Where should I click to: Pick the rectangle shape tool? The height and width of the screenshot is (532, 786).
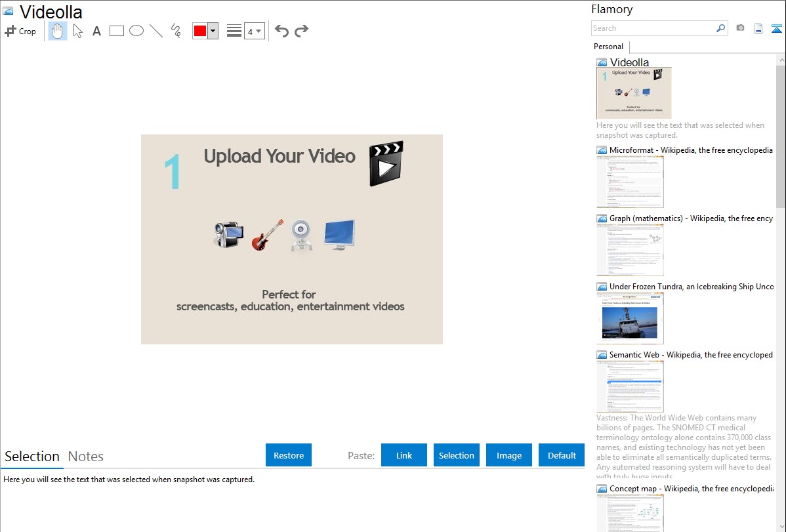(117, 31)
